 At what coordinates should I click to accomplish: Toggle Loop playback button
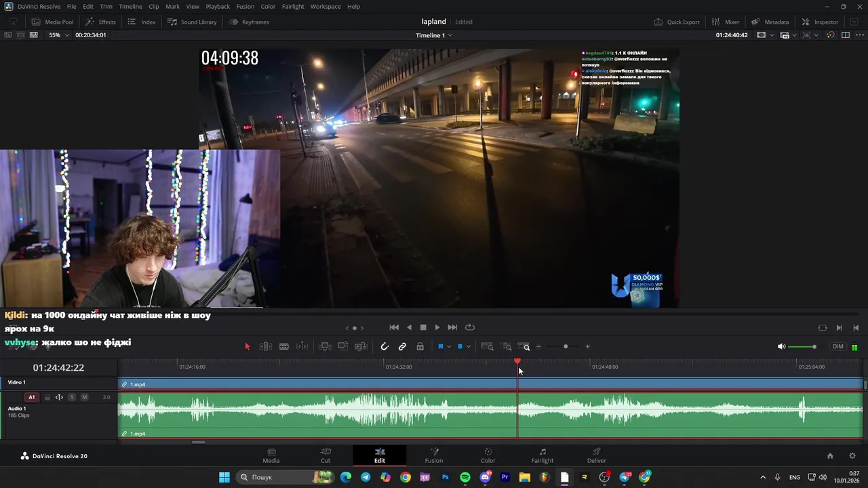coord(469,327)
